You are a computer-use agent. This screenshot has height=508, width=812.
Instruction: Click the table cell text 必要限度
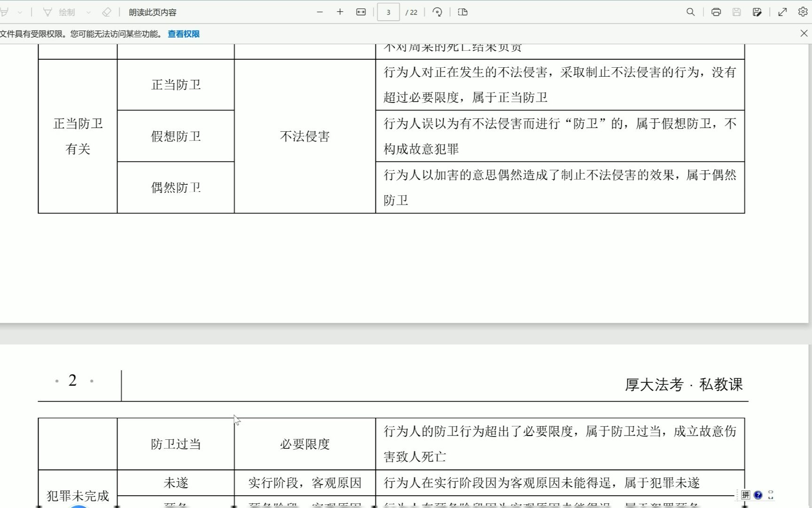pos(305,444)
